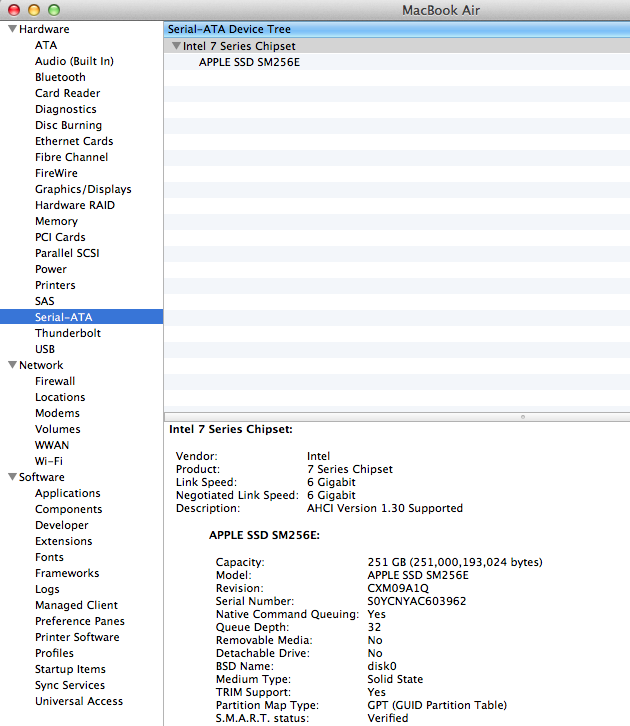
Task: Show FireWire information
Action: [56, 173]
